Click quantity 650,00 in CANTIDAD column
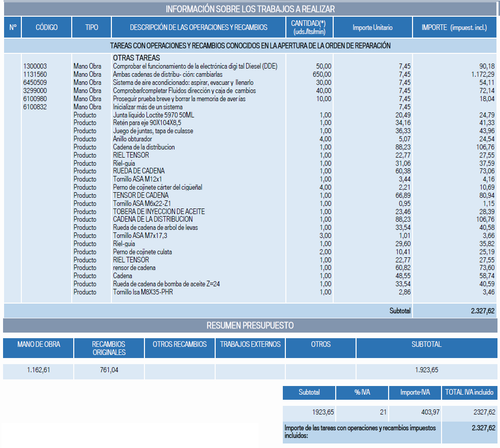Screen dimensions: 500x448 322,74
